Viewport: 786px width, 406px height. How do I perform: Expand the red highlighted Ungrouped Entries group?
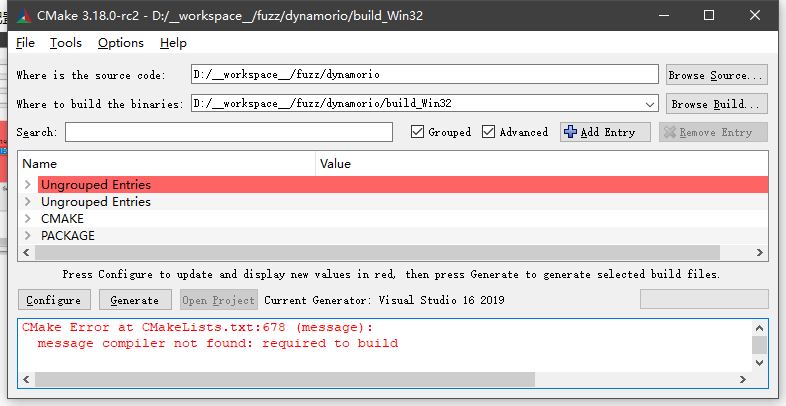tap(28, 184)
